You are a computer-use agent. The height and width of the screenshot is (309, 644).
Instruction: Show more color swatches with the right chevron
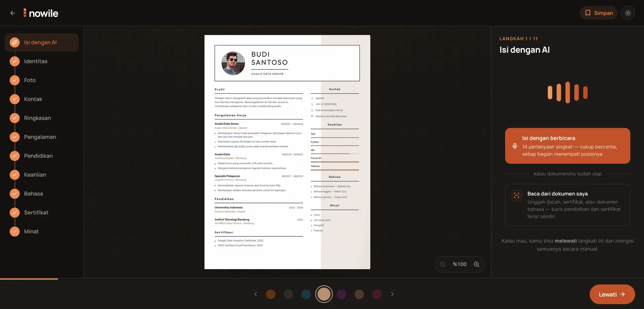click(392, 294)
